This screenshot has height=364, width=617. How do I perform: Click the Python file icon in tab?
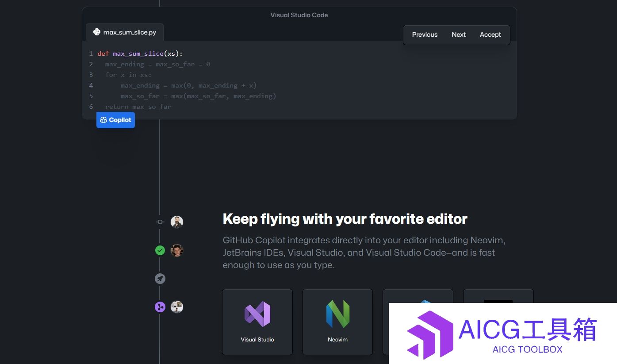(x=97, y=32)
